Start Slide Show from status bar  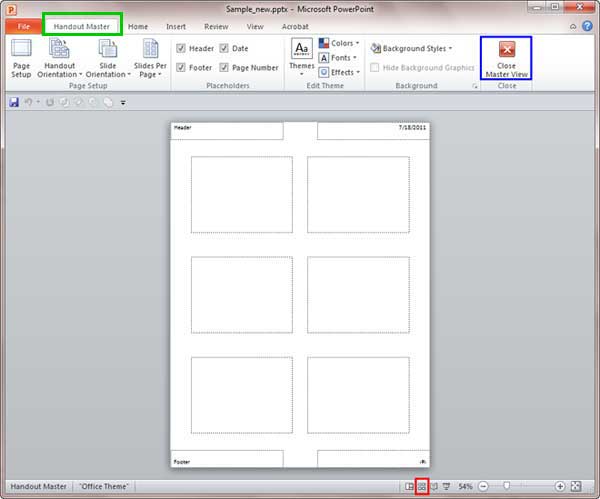click(x=446, y=486)
